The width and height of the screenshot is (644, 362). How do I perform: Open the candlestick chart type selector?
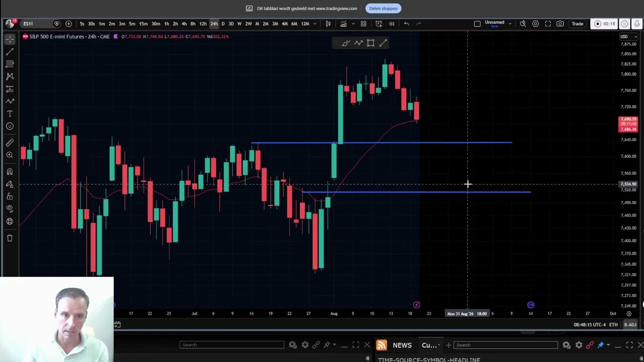[x=328, y=24]
